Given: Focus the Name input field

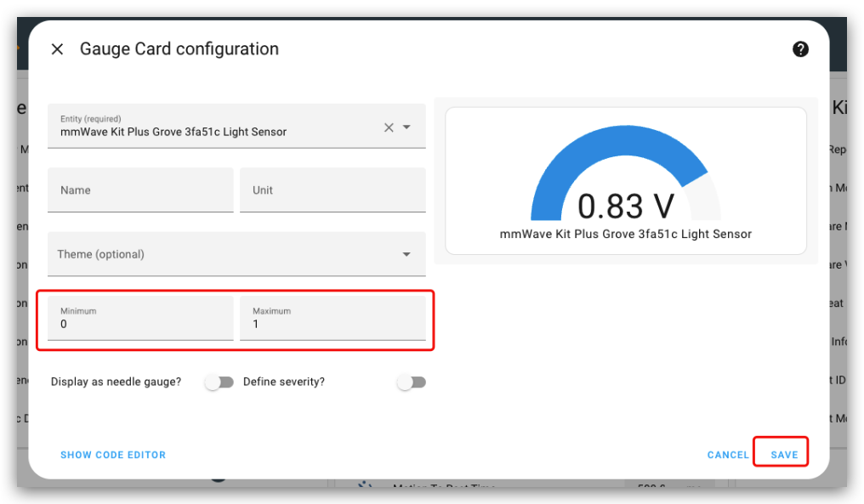Looking at the screenshot, I should coord(140,190).
